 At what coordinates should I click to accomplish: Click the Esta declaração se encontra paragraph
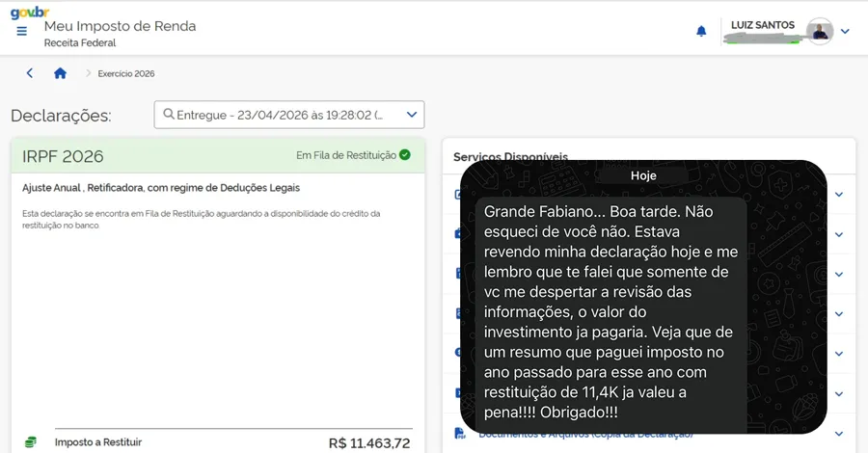click(201, 219)
